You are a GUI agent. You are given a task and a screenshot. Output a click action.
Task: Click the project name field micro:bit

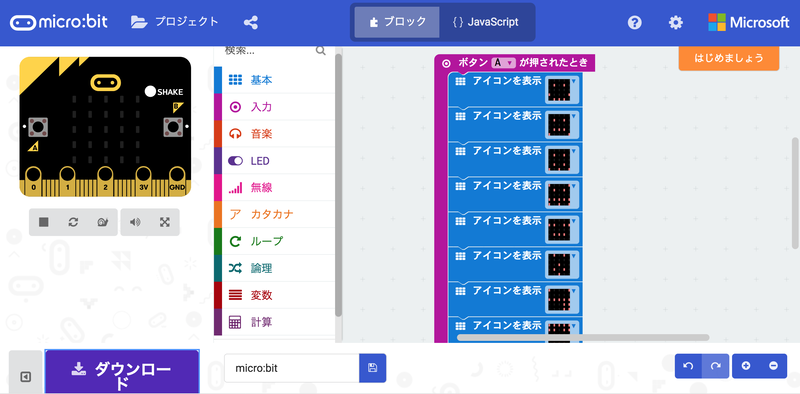(291, 368)
